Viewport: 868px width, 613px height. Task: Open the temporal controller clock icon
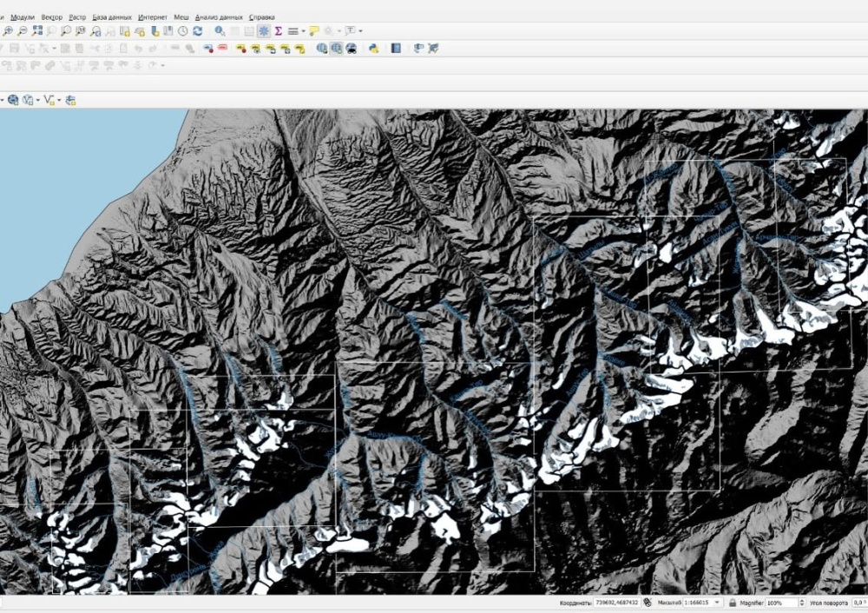coord(182,31)
